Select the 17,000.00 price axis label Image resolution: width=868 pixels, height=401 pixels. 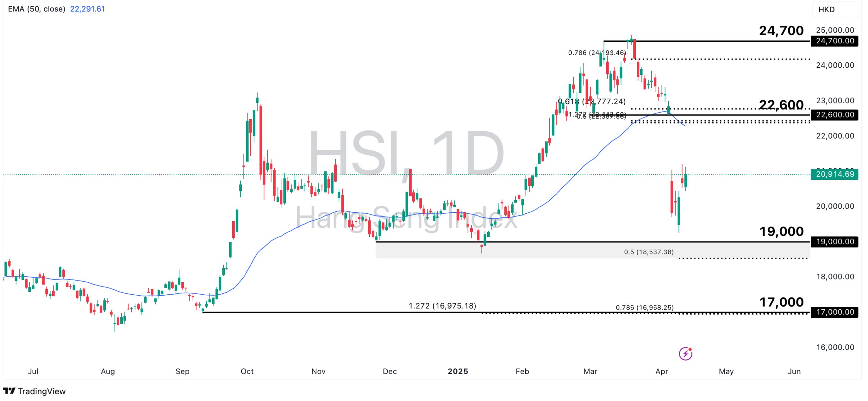coord(834,312)
